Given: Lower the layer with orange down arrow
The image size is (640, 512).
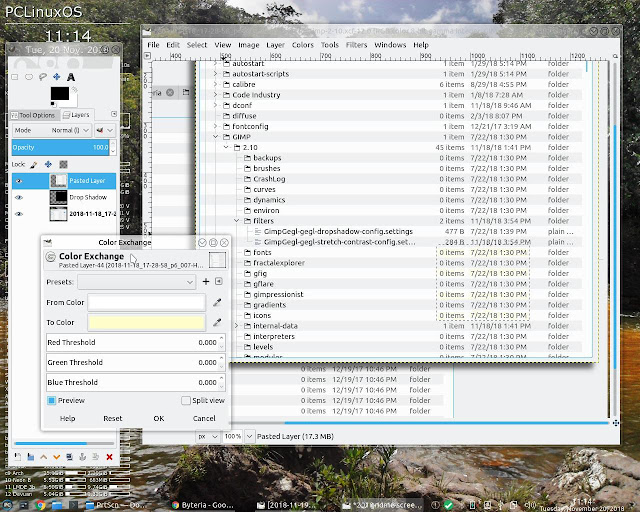Looking at the screenshot, I should tap(57, 457).
